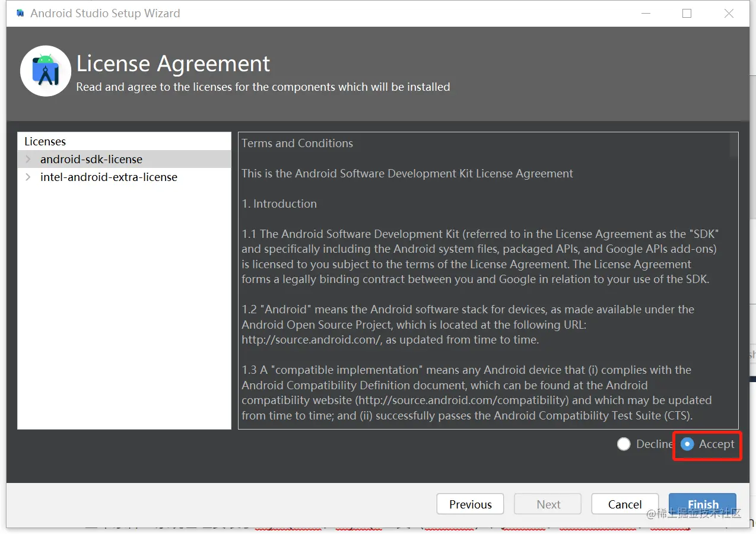Minimize the Setup Wizard window

click(645, 13)
